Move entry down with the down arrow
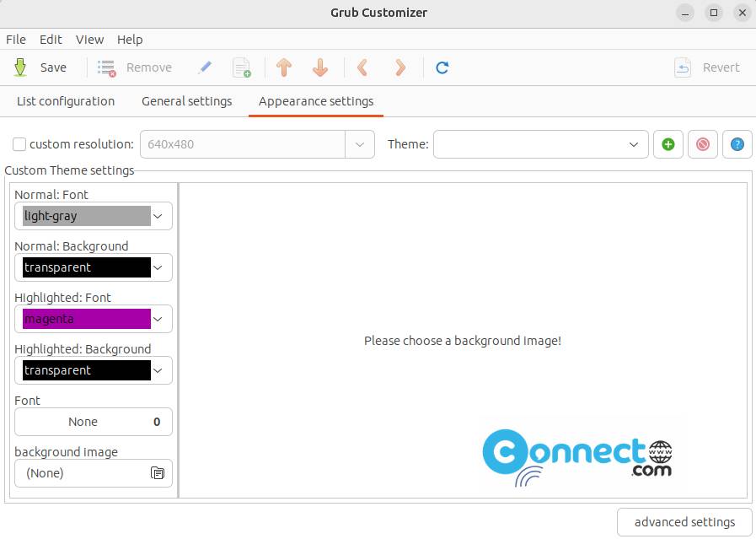756x539 pixels. tap(320, 67)
